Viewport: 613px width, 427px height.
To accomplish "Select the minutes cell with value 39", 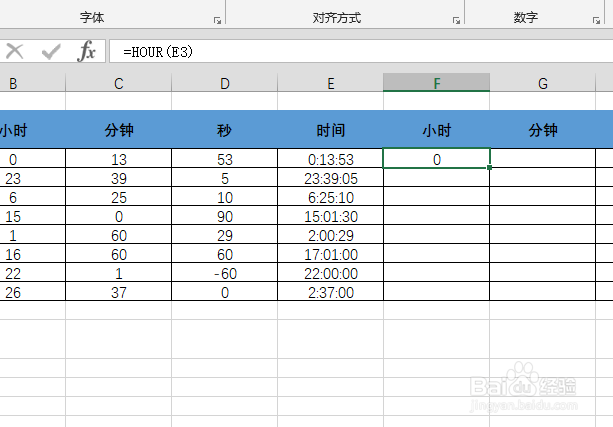I will point(119,178).
